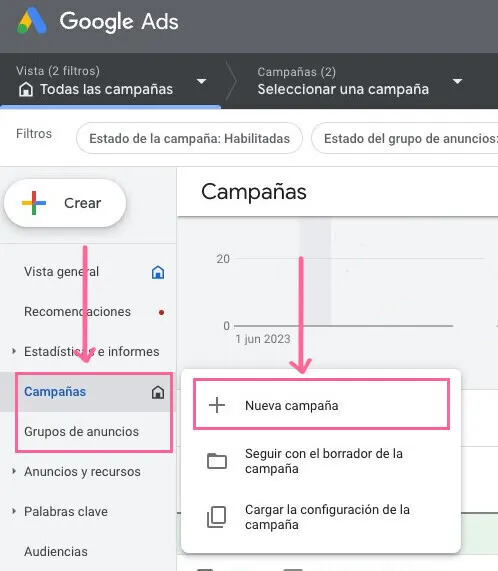Click the Estado de la campaña: Habilitadas filter chip
The image size is (498, 571).
coord(189,138)
